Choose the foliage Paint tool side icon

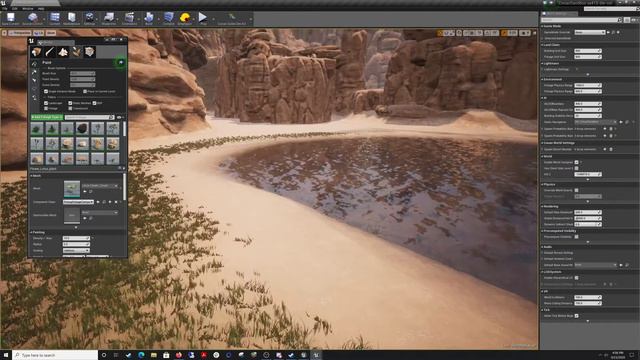click(34, 63)
